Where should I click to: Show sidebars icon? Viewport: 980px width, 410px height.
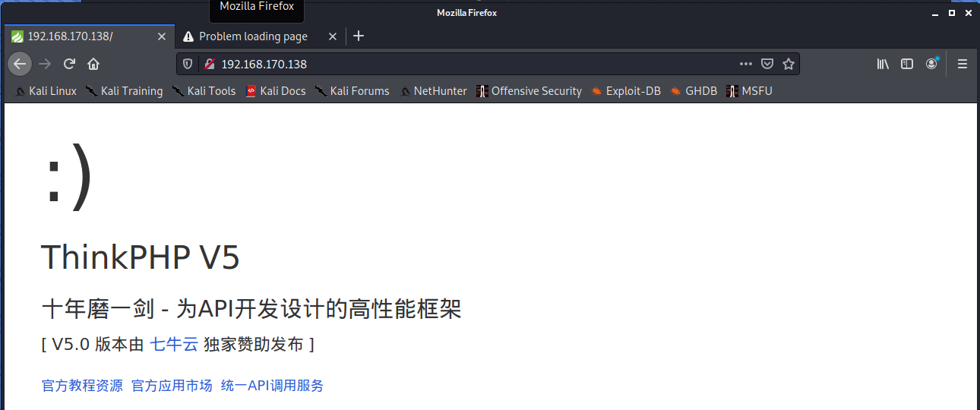coord(907,64)
